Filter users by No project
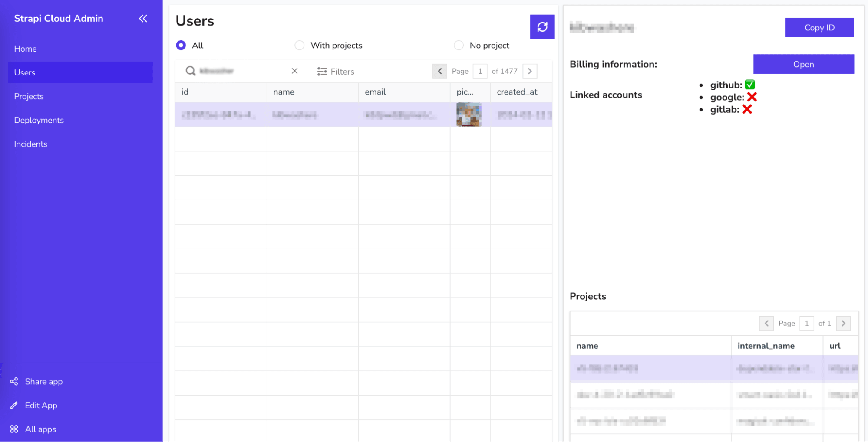Screen dimensions: 868x442 (x=459, y=45)
